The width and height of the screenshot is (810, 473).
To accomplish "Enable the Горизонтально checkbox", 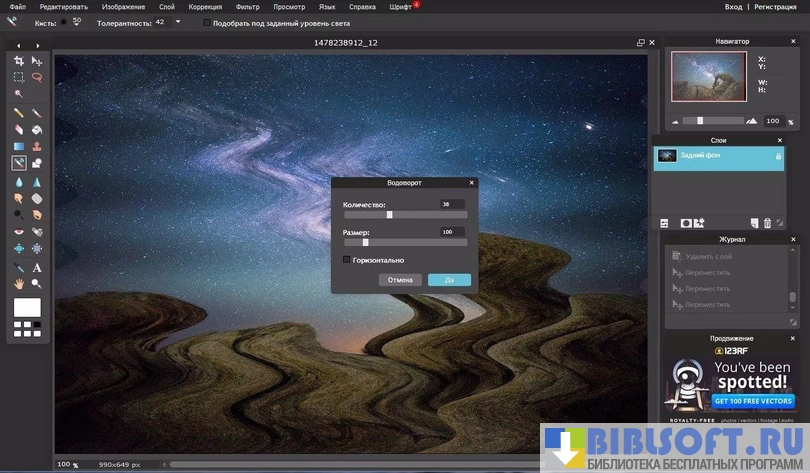I will pyautogui.click(x=347, y=260).
